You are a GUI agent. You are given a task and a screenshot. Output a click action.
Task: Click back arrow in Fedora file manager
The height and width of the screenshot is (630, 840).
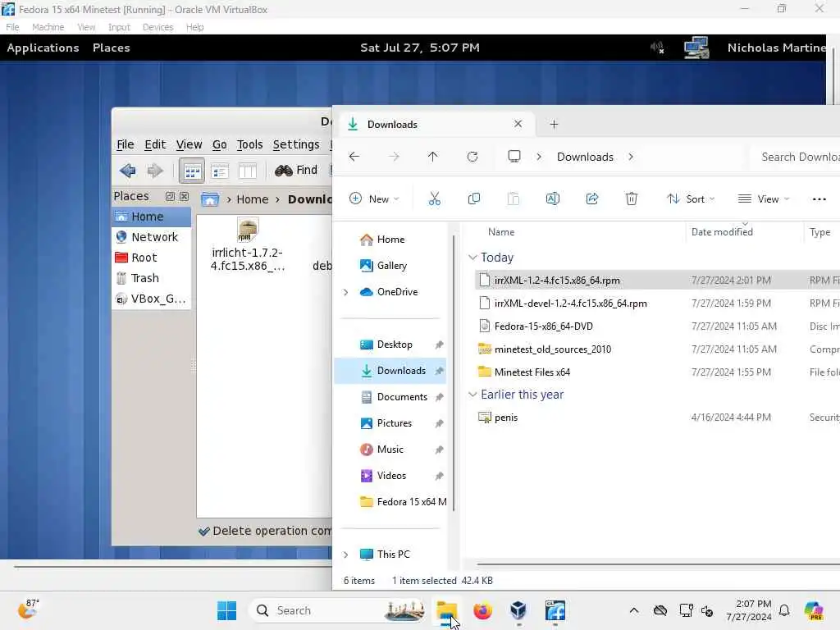pyautogui.click(x=127, y=171)
